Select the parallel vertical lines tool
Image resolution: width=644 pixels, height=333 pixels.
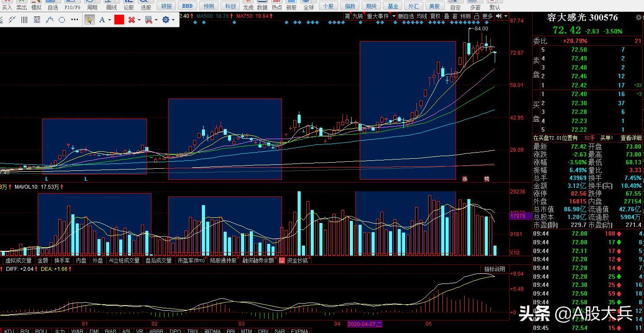pyautogui.click(x=24, y=20)
